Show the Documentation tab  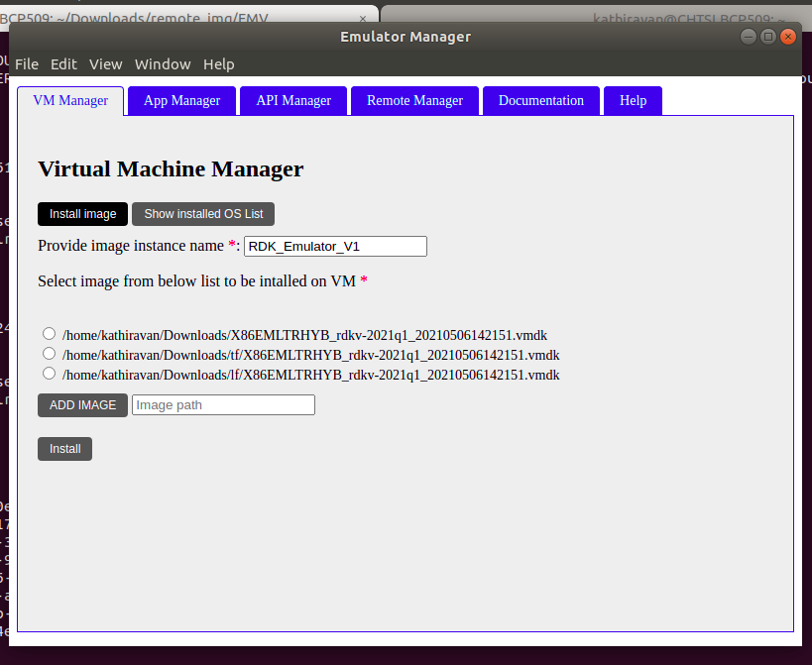[541, 100]
